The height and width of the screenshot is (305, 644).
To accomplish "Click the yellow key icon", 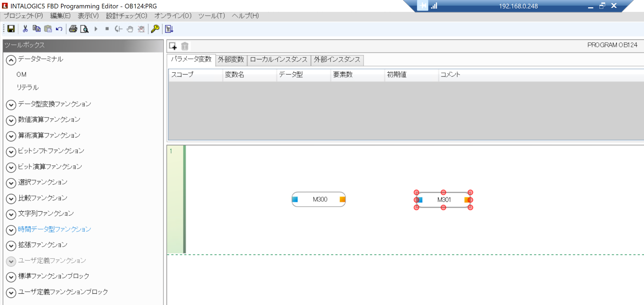I will 155,29.
